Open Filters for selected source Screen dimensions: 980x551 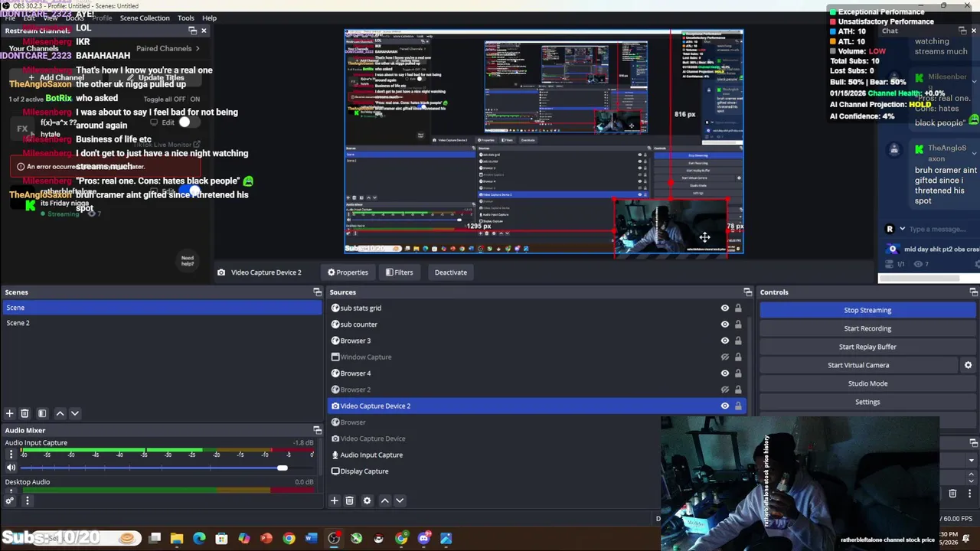(399, 272)
